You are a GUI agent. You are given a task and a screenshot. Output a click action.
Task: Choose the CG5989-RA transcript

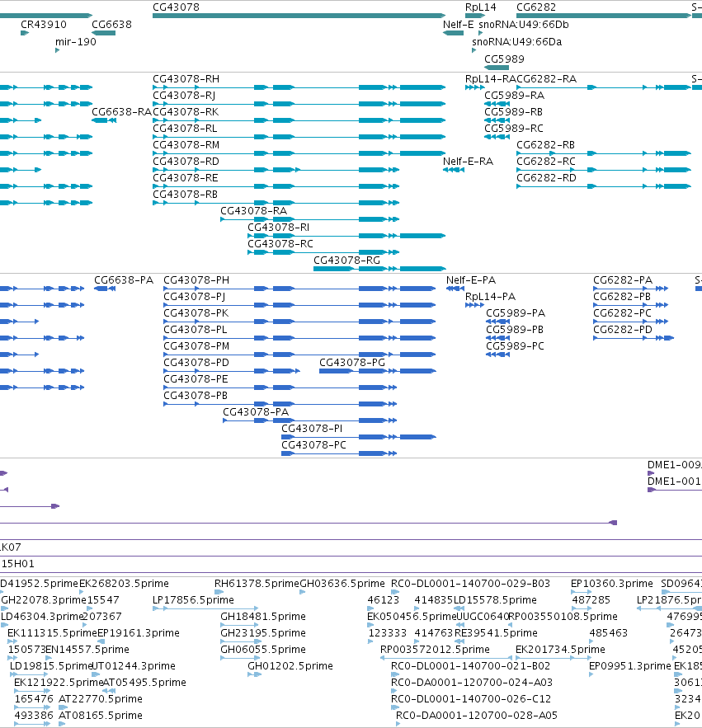click(x=514, y=96)
